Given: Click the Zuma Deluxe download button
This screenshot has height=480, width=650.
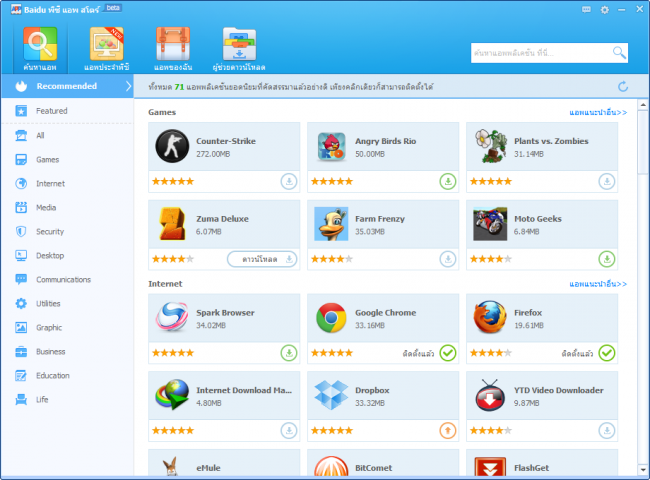Looking at the screenshot, I should [x=262, y=259].
